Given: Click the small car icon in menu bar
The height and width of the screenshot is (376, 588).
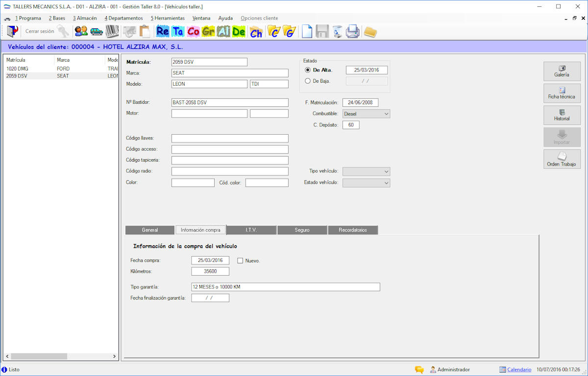Looking at the screenshot, I should [7, 19].
